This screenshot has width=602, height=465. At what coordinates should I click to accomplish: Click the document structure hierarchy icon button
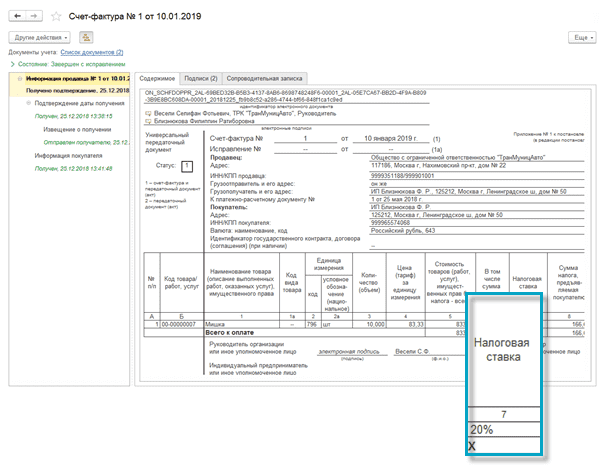86,38
